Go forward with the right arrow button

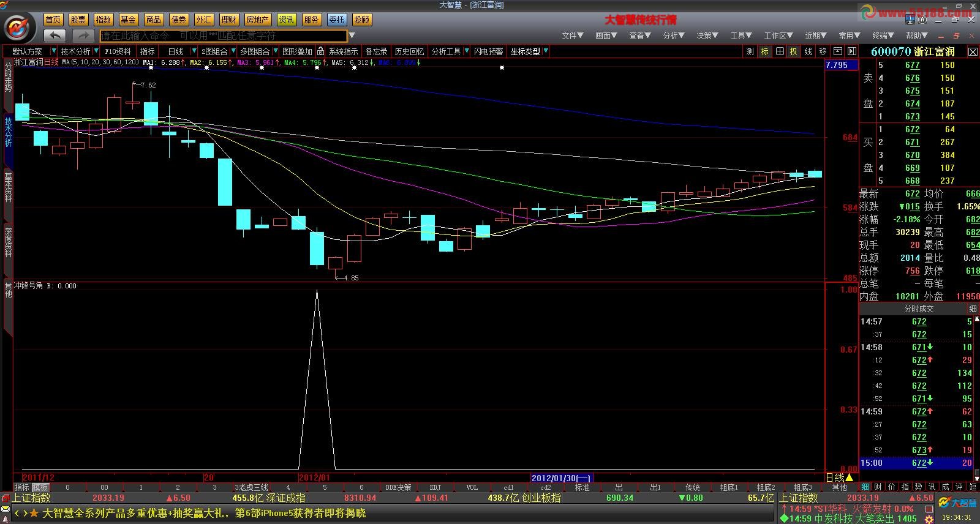83,36
